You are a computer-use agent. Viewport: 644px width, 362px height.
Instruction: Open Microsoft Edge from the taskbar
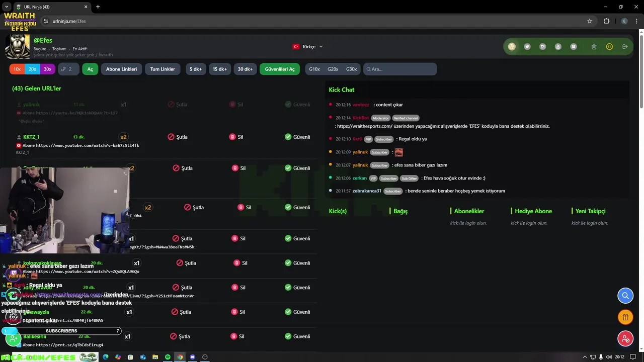106,357
